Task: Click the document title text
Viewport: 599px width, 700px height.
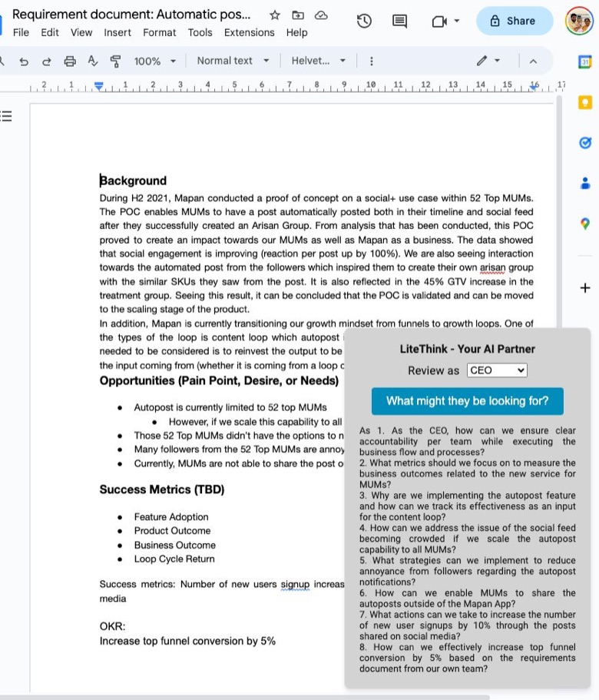Action: (131, 15)
